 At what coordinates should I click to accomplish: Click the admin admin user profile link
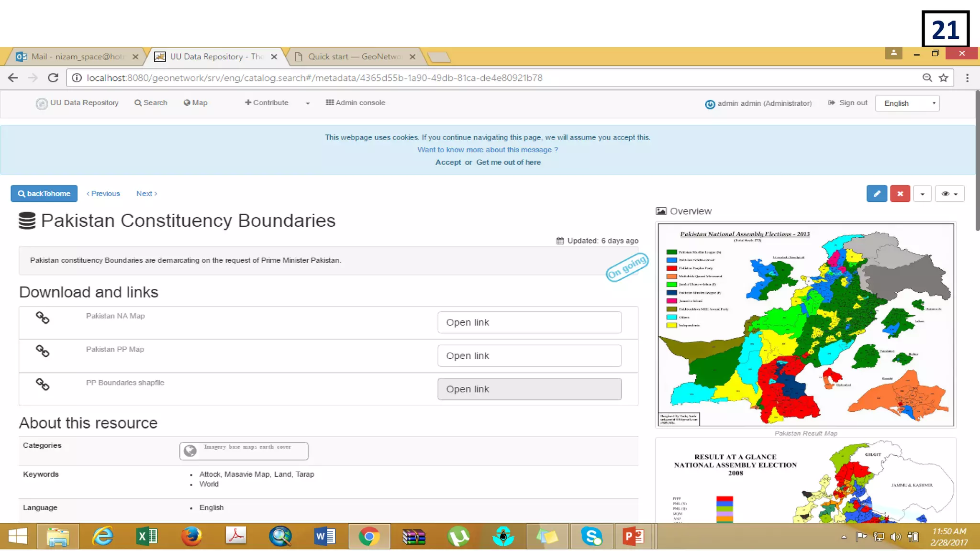(x=758, y=103)
